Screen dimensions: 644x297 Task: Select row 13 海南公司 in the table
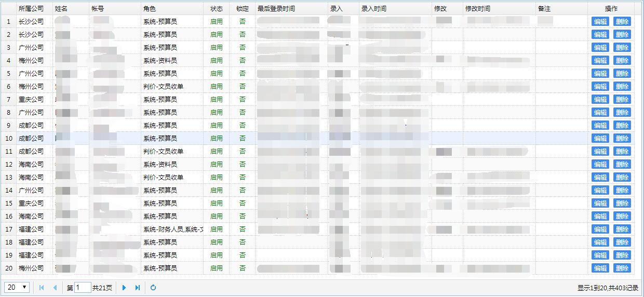[31, 178]
